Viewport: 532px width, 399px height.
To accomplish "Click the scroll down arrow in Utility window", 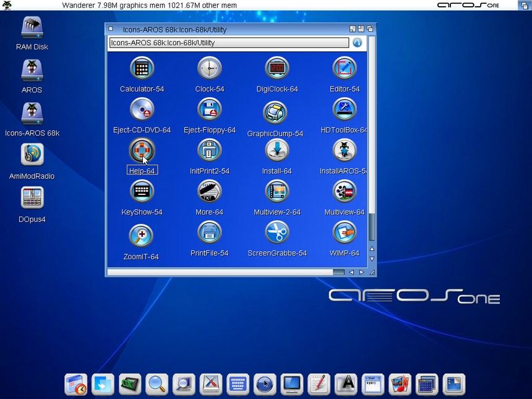I will point(372,259).
